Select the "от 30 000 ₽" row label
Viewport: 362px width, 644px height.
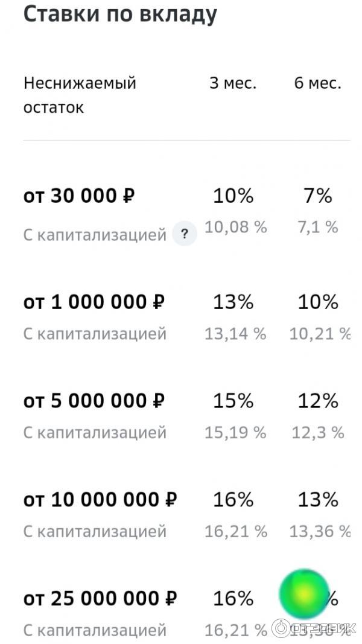coord(79,196)
